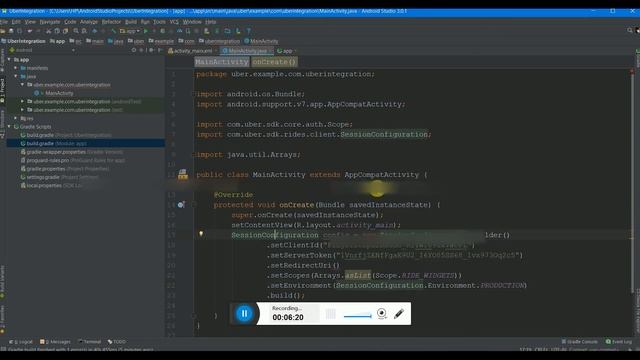Image resolution: width=640 pixels, height=360 pixels.
Task: Collapse the app module tree node
Action: [x=9, y=60]
